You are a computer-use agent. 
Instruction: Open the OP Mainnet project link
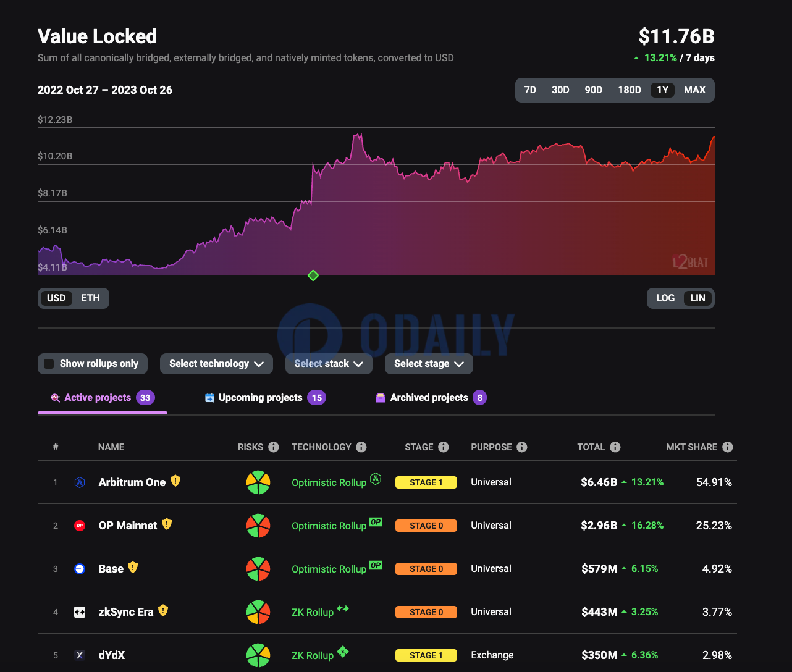tap(128, 526)
